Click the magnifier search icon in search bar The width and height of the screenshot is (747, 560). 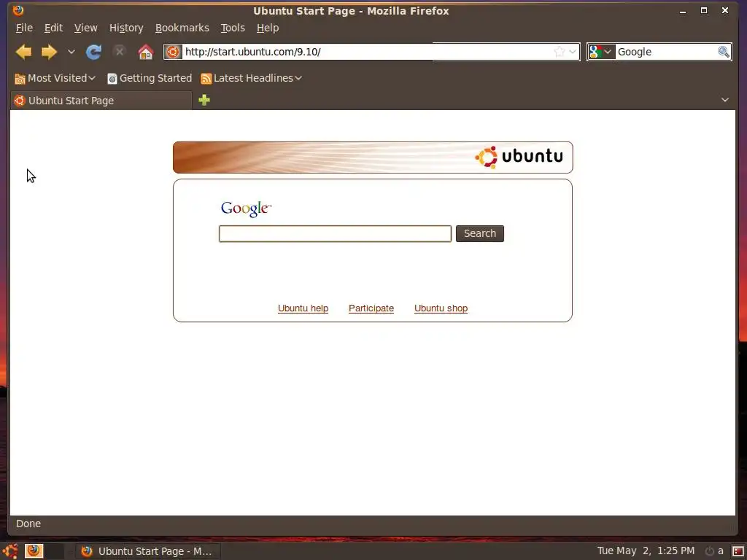[723, 52]
